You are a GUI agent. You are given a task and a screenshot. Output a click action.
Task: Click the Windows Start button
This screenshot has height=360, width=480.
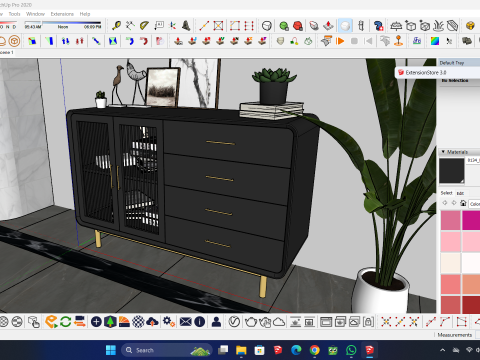point(111,350)
